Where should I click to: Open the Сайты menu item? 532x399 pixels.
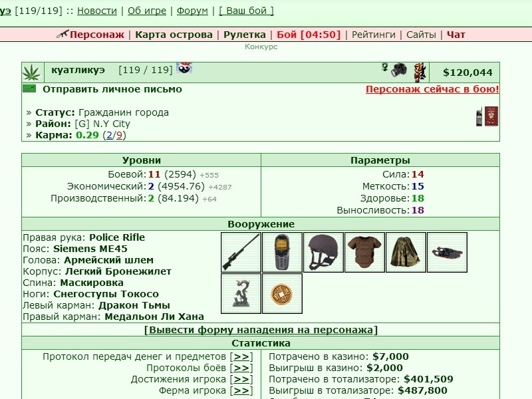click(x=421, y=35)
